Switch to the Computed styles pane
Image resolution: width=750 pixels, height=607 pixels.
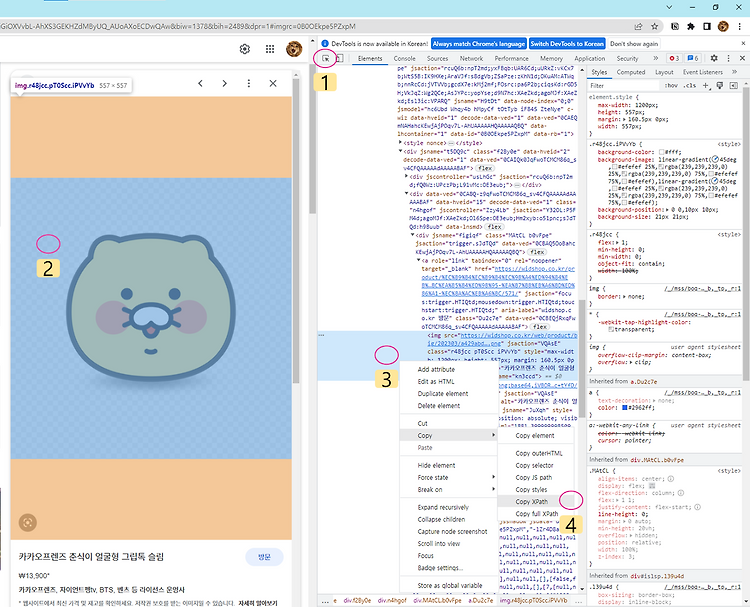pyautogui.click(x=630, y=72)
